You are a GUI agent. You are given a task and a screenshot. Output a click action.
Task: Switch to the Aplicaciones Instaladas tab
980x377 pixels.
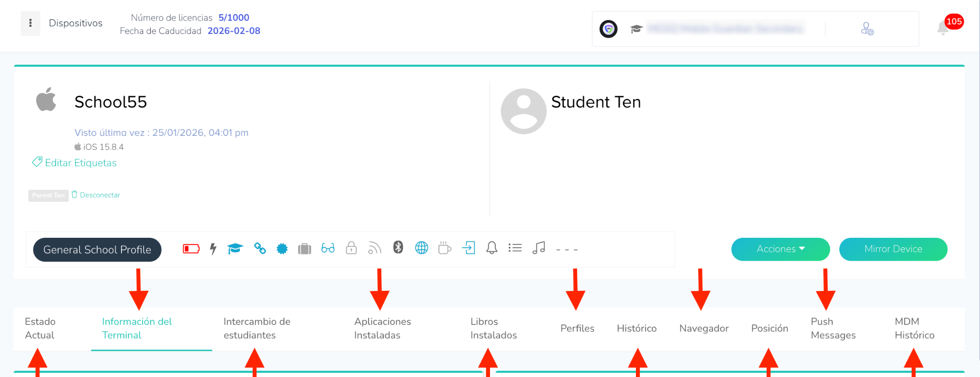[x=382, y=328]
